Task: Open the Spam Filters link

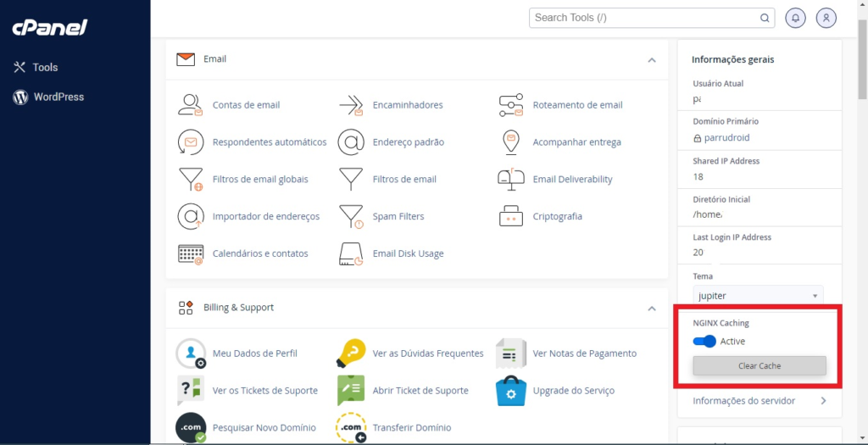Action: (x=398, y=216)
